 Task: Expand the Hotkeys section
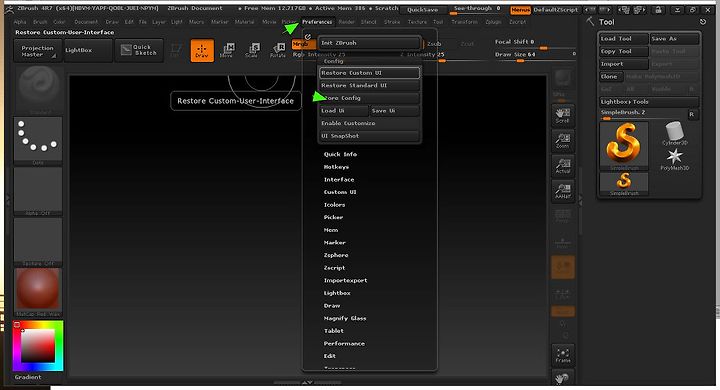pos(336,167)
